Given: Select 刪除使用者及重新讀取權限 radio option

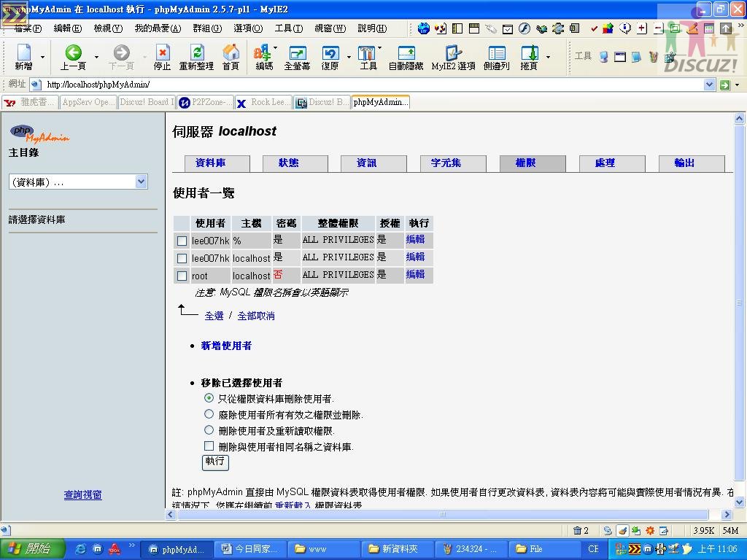Looking at the screenshot, I should pyautogui.click(x=209, y=430).
